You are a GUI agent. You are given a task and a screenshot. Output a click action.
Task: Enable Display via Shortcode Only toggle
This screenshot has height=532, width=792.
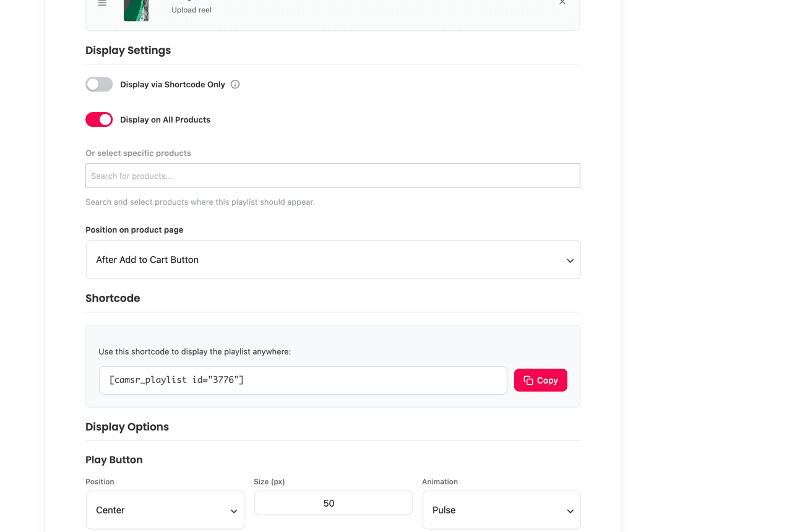click(99, 84)
